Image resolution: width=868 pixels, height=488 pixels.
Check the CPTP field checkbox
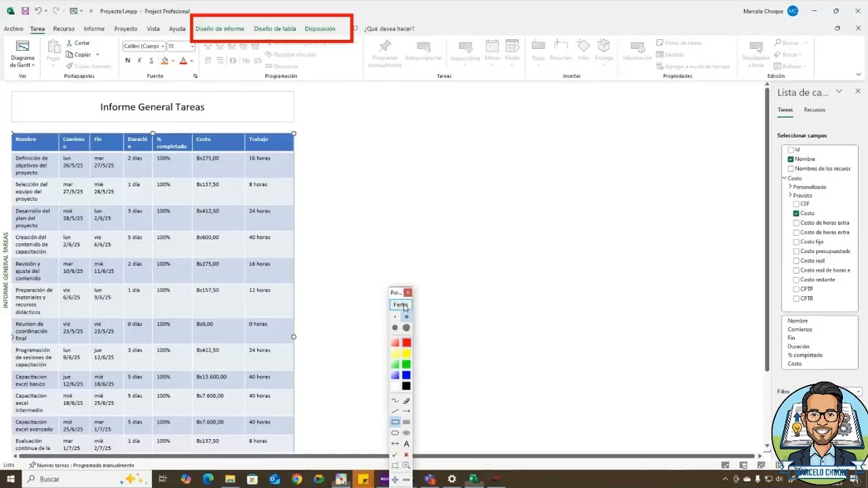click(x=796, y=289)
